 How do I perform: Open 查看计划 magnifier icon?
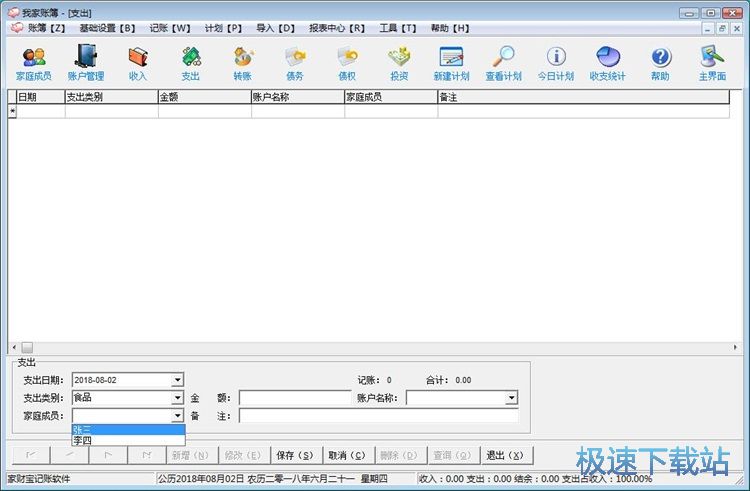tap(503, 63)
